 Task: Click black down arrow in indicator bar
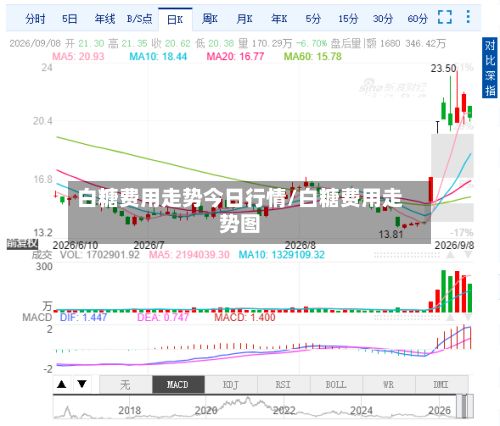82,384
